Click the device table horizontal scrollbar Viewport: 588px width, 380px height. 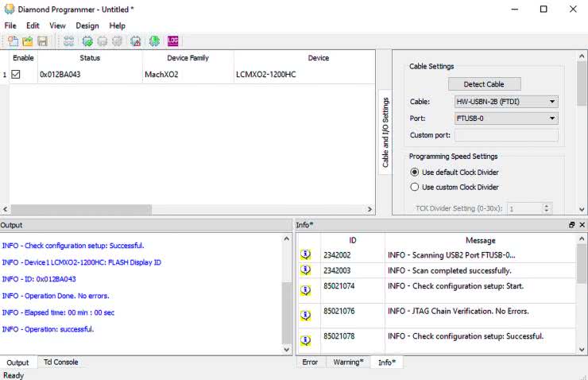pos(79,209)
